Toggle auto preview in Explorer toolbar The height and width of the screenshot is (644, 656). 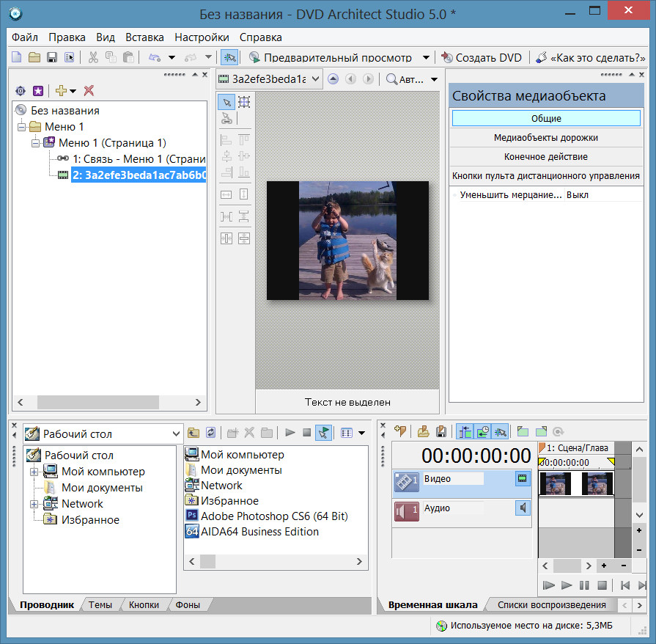coord(323,433)
